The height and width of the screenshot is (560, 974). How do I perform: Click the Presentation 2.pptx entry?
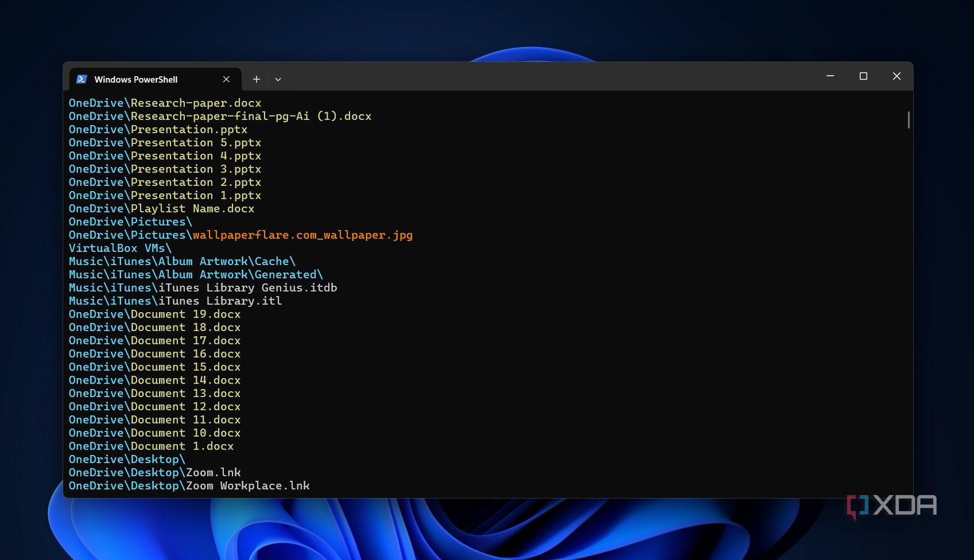tap(165, 182)
